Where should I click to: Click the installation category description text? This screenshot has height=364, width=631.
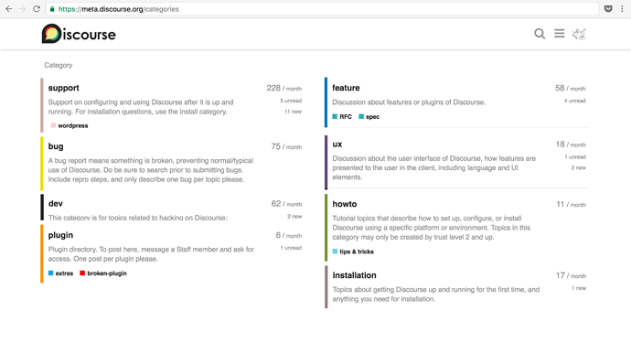coord(436,294)
